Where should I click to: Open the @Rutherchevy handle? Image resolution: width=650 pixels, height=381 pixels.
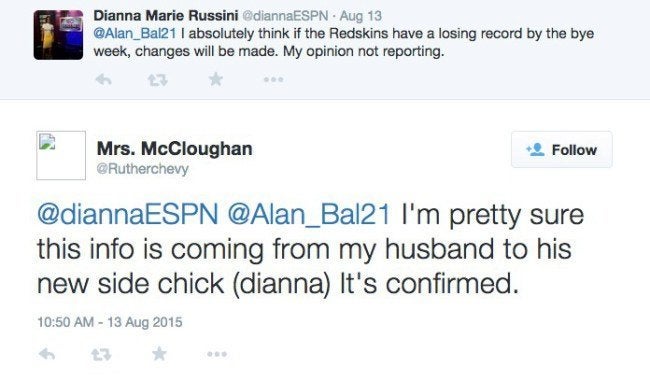(143, 169)
